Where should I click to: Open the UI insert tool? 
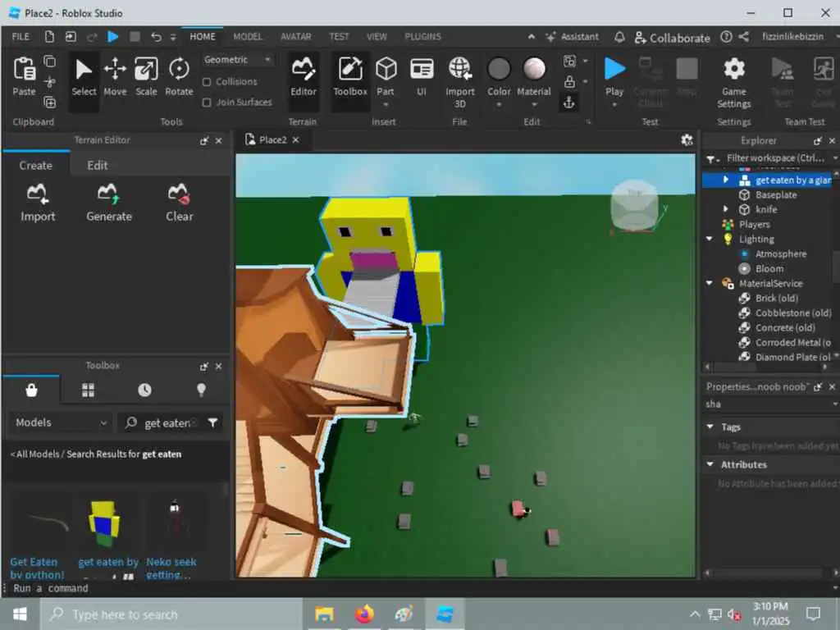422,78
